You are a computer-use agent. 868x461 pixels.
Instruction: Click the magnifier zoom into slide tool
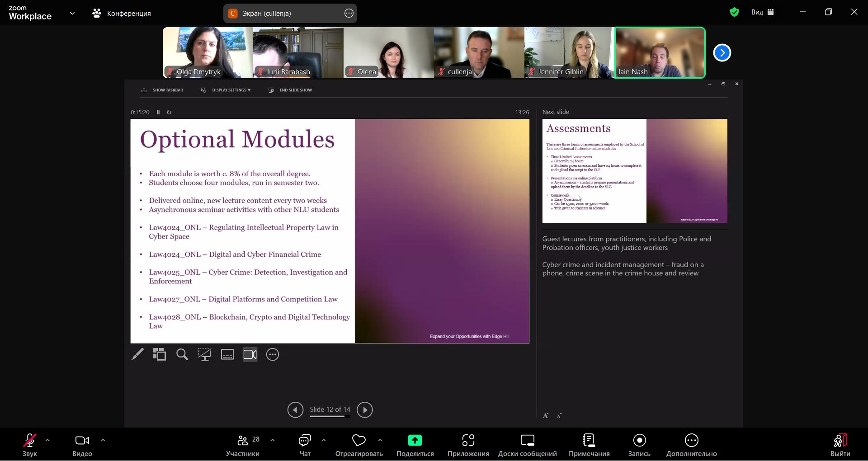182,355
